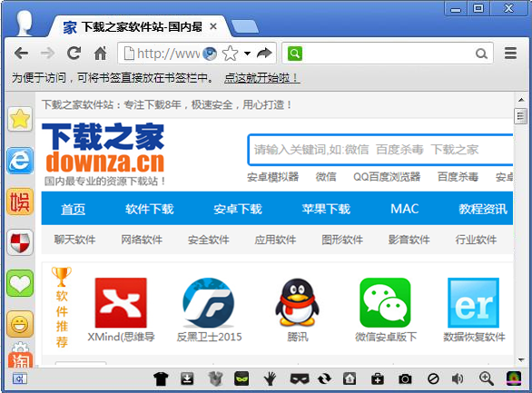Viewport: 532px width, 393px height.
Task: Click the 安卓模拟器 hot keyword
Action: click(272, 177)
